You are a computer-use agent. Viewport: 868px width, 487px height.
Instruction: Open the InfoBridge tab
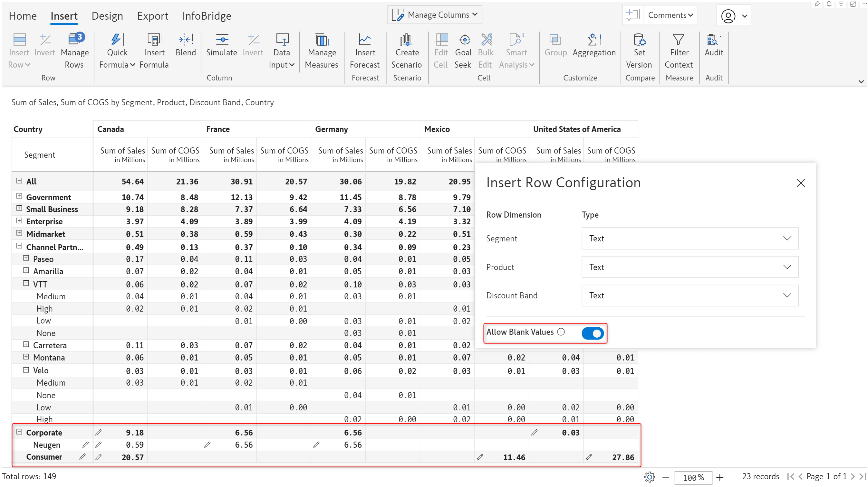click(x=207, y=16)
